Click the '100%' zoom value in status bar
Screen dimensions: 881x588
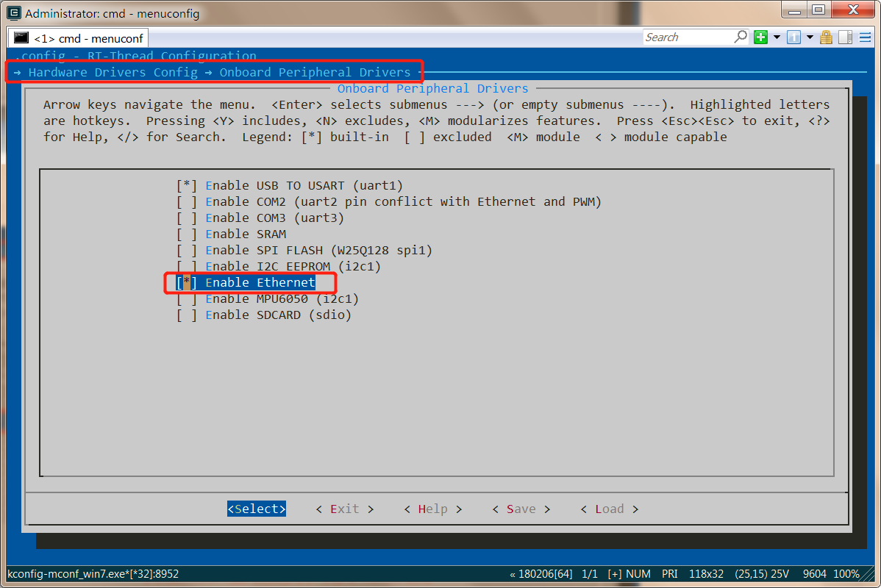pyautogui.click(x=846, y=574)
